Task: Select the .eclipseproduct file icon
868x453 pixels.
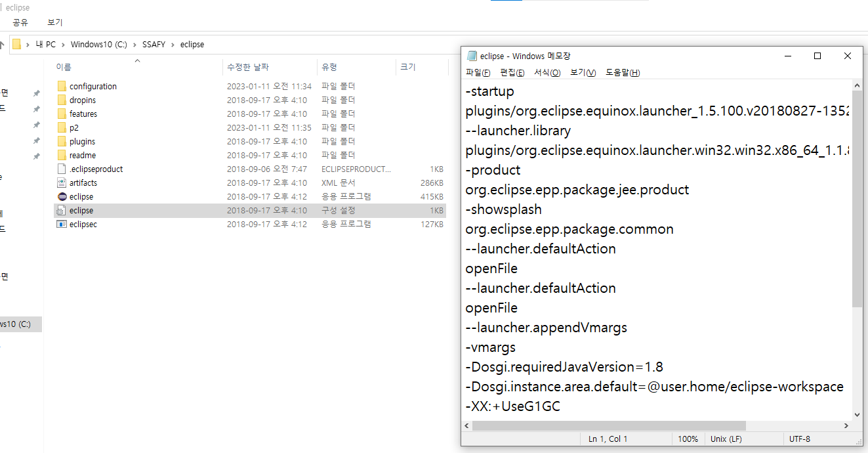Action: click(62, 169)
